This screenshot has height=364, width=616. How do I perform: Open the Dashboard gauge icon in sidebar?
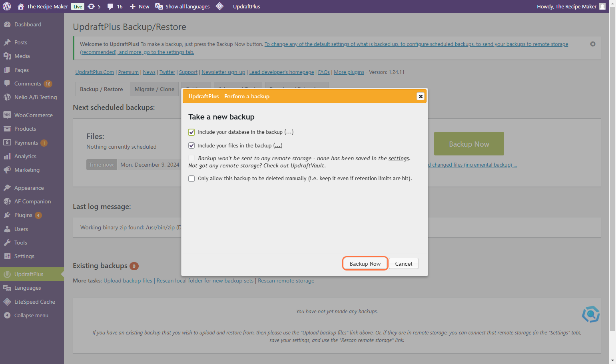click(x=7, y=24)
